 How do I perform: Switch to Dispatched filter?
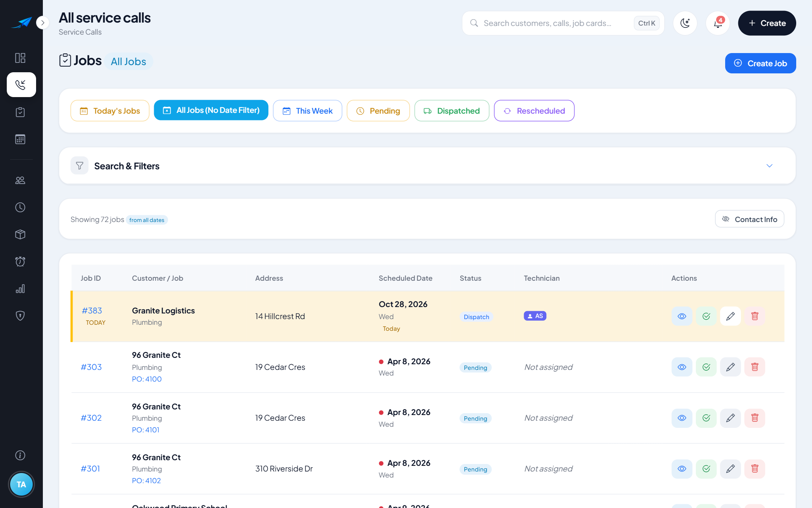(452, 111)
